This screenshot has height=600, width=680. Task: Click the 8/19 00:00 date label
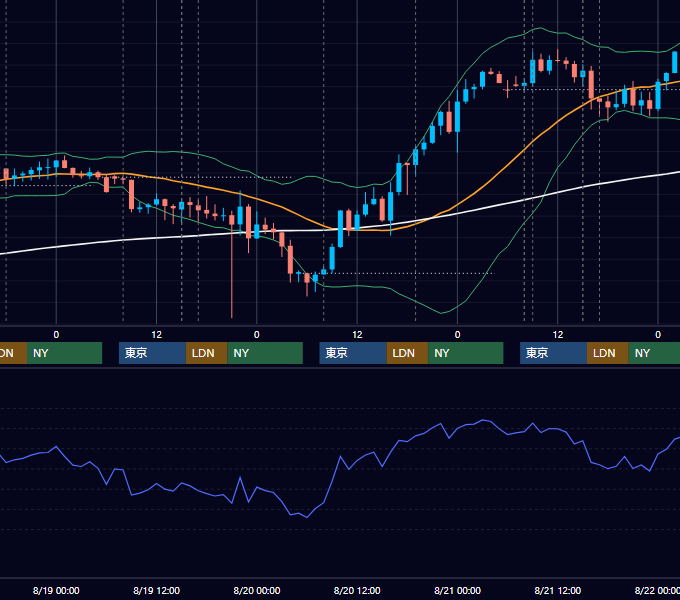click(x=56, y=590)
